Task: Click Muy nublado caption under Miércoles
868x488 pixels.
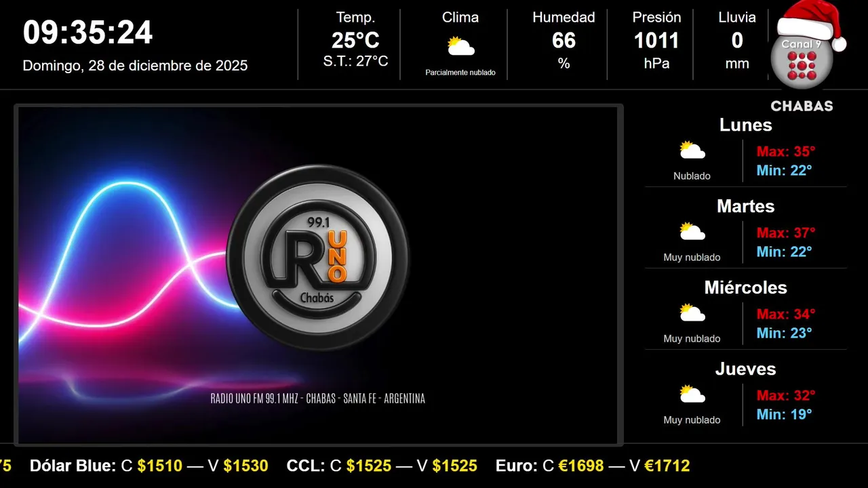Action: click(x=692, y=338)
